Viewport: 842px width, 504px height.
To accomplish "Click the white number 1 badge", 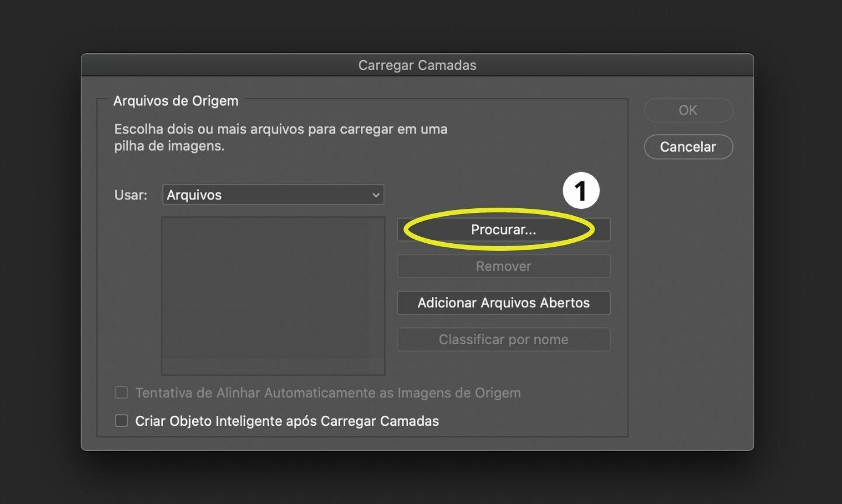I will pos(580,191).
